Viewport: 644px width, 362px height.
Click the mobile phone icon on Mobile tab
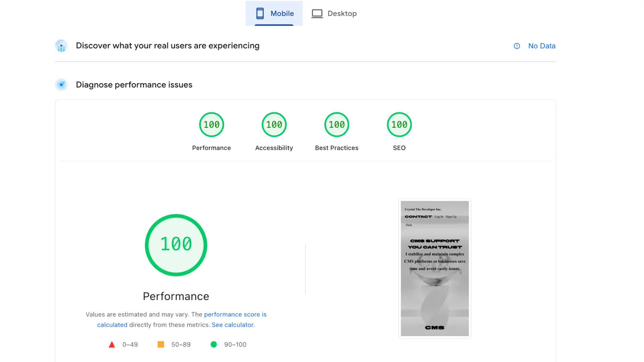click(x=260, y=13)
